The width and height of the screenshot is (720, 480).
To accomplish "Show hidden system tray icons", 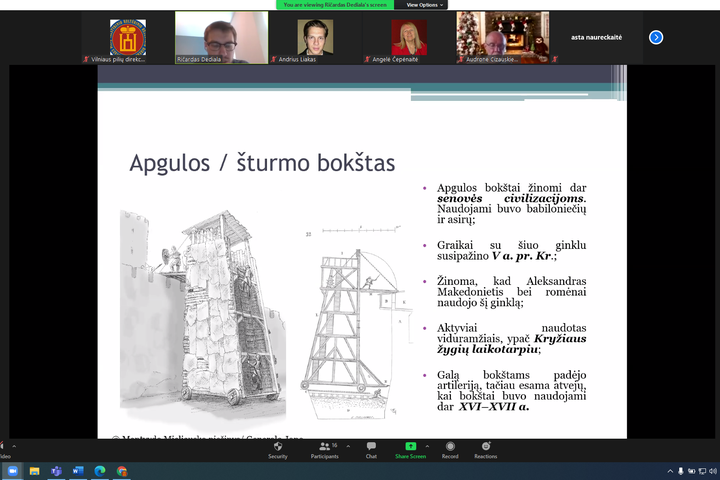I will coord(670,471).
